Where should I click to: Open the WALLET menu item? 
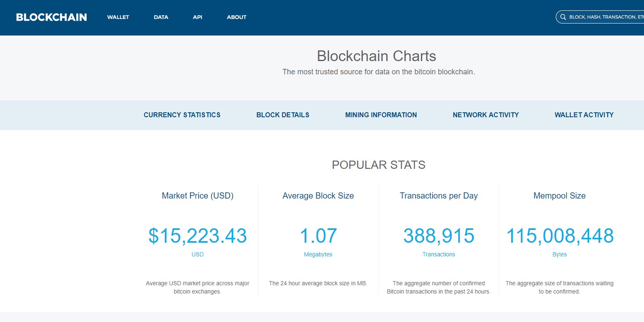click(118, 17)
